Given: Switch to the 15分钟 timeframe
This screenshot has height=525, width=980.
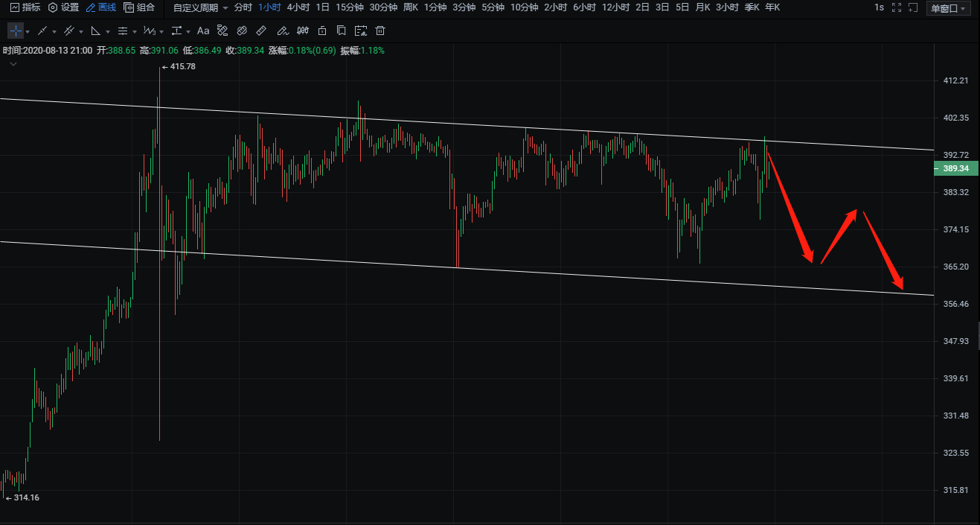Looking at the screenshot, I should click(349, 7).
